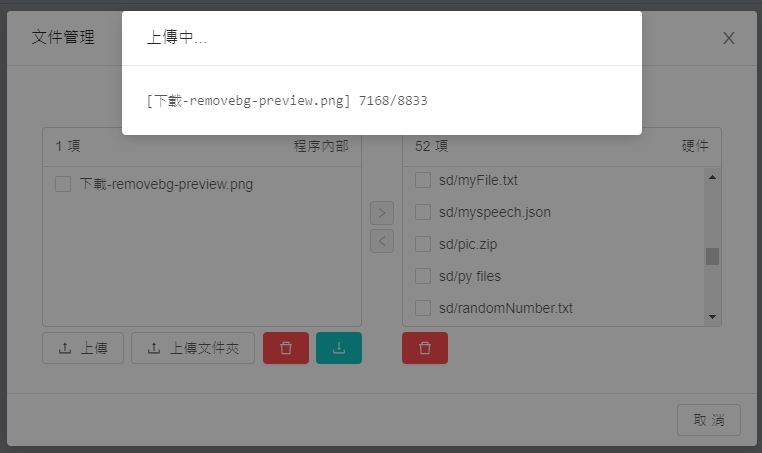Viewport: 762px width, 453px height.
Task: Click the teal download button
Action: pyautogui.click(x=339, y=348)
